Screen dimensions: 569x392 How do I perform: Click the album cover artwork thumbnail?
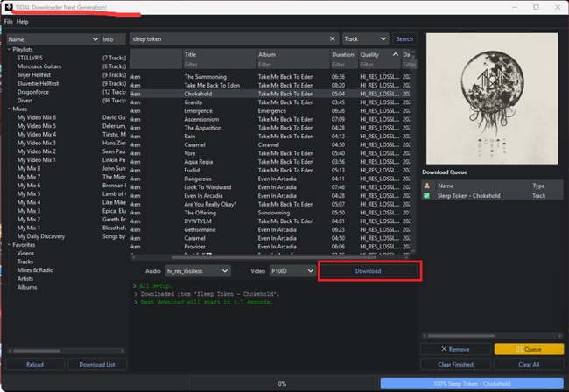(492, 99)
